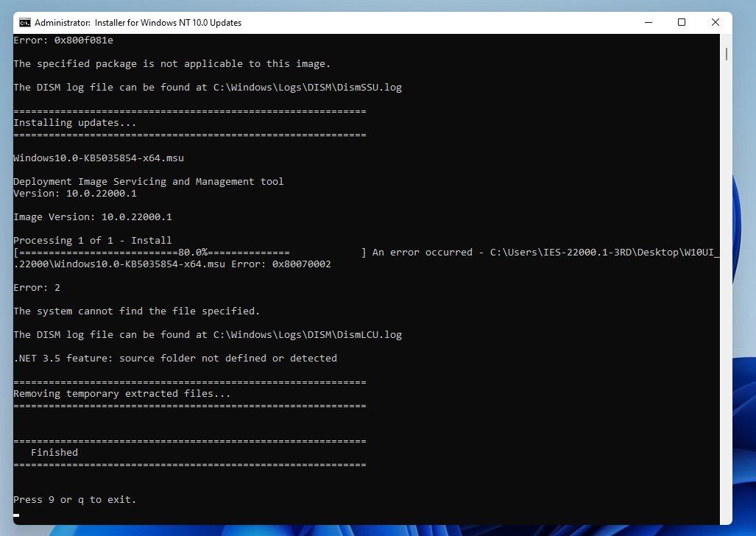Minimize the Installer for Windows NT window
This screenshot has width=756, height=536.
pos(649,23)
